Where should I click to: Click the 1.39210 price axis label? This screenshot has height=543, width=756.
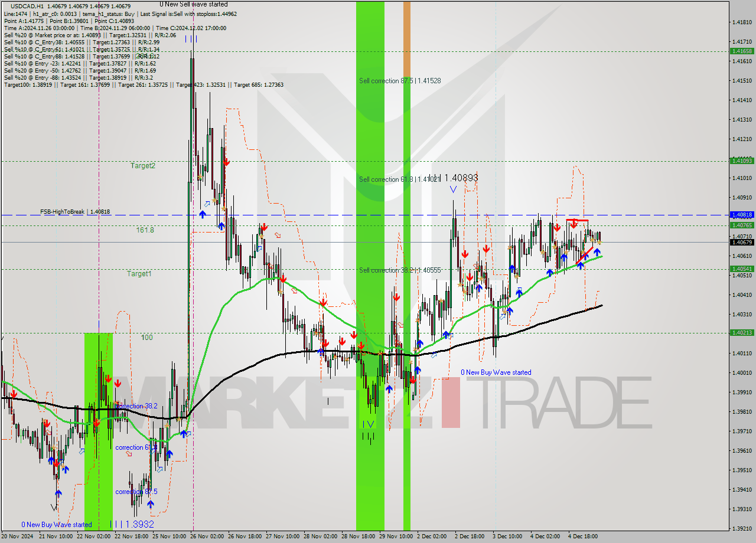coord(742,528)
